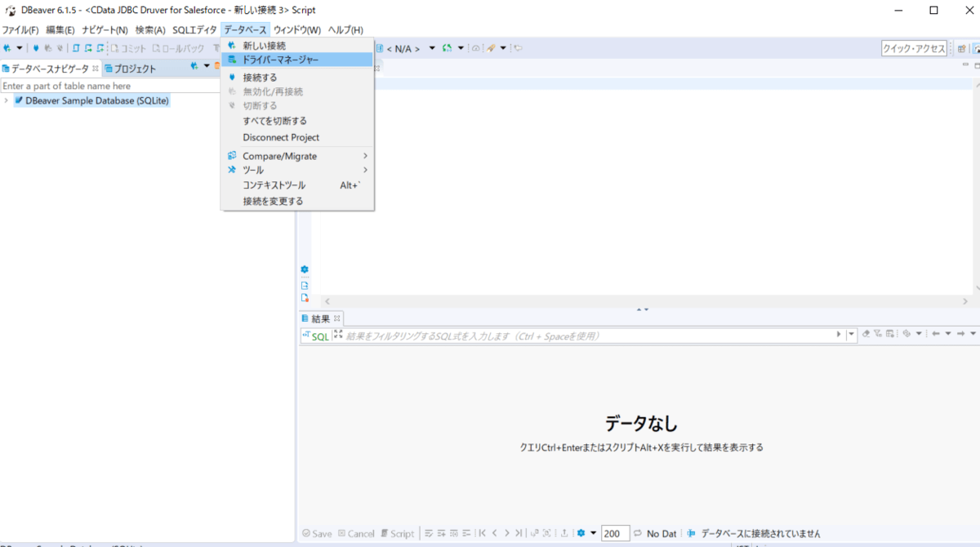The image size is (980, 547).
Task: Switch to the プロジェクト tab
Action: coord(131,69)
